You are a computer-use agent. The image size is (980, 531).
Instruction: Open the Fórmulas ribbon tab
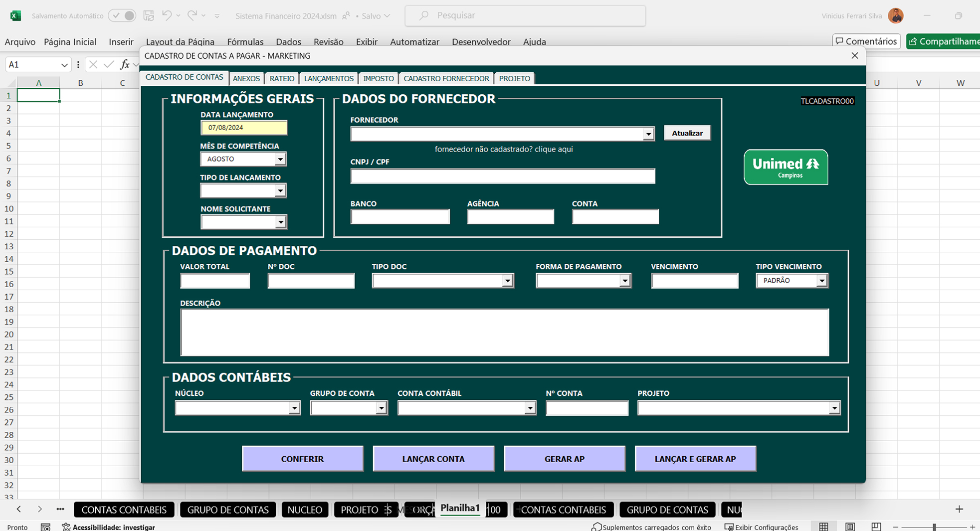click(x=245, y=42)
